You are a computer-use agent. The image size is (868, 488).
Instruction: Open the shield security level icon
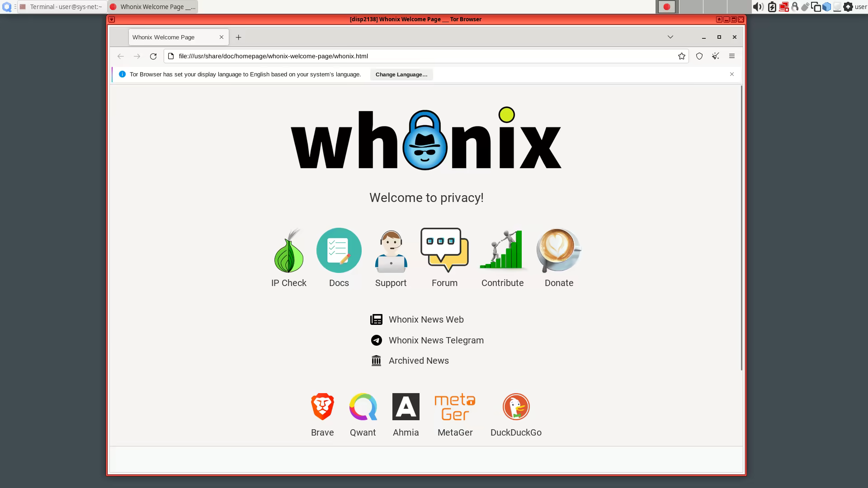point(699,56)
